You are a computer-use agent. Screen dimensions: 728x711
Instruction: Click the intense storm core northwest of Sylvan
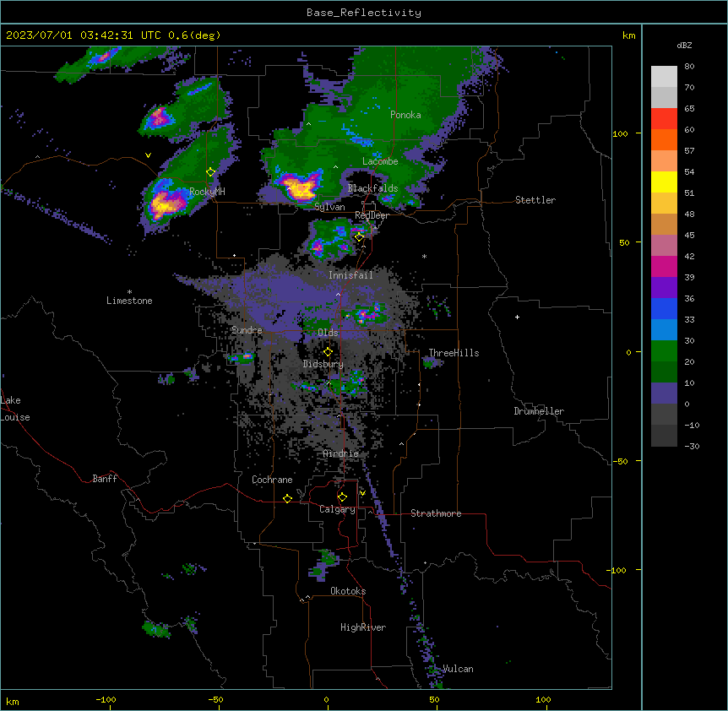pyautogui.click(x=300, y=186)
